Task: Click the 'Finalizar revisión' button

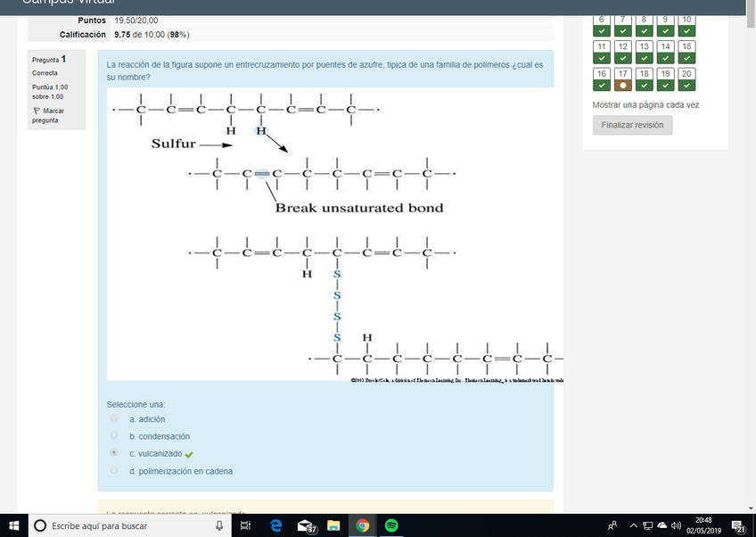Action: pos(632,125)
